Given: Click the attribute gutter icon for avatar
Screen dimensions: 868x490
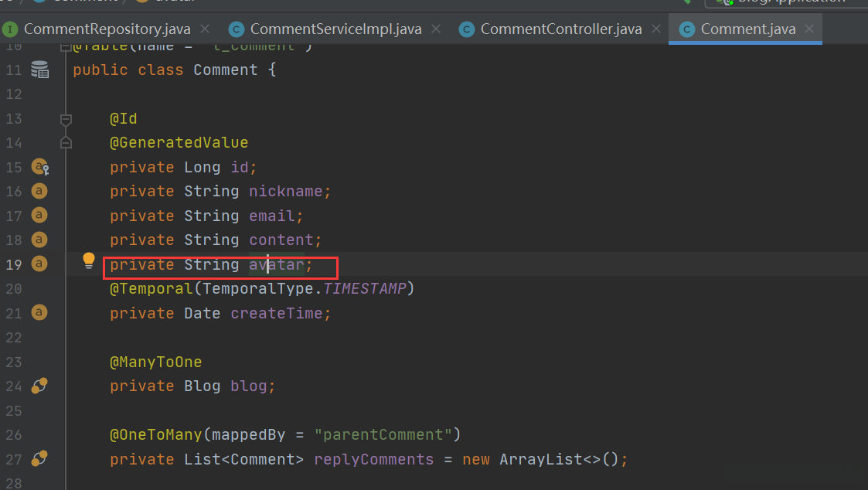Looking at the screenshot, I should pos(39,264).
